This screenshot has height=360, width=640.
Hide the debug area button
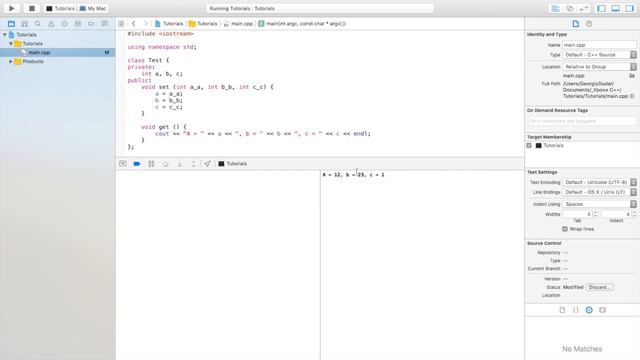click(123, 164)
